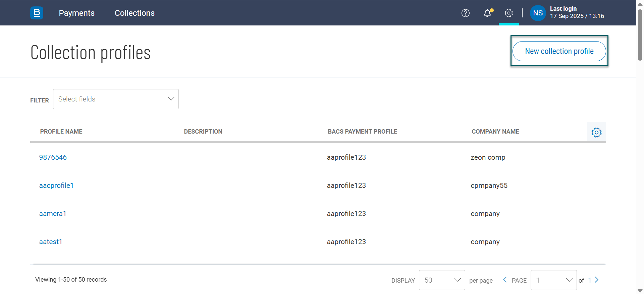Click cpmpany55 company cell

489,186
